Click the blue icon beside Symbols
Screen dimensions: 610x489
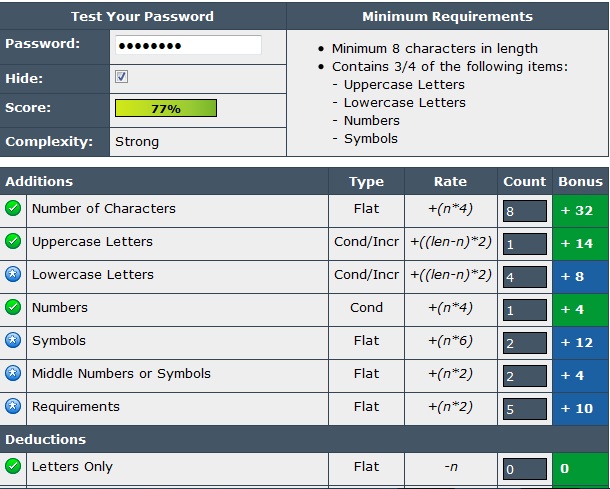pyautogui.click(x=13, y=341)
